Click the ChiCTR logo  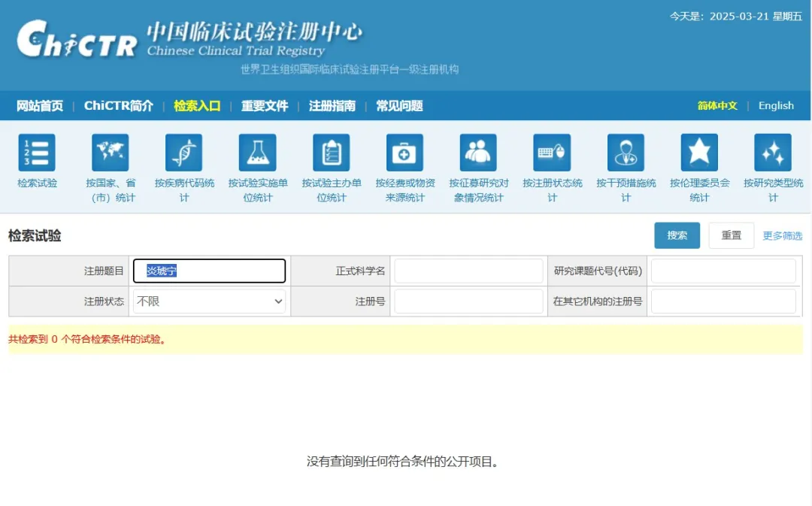(77, 39)
